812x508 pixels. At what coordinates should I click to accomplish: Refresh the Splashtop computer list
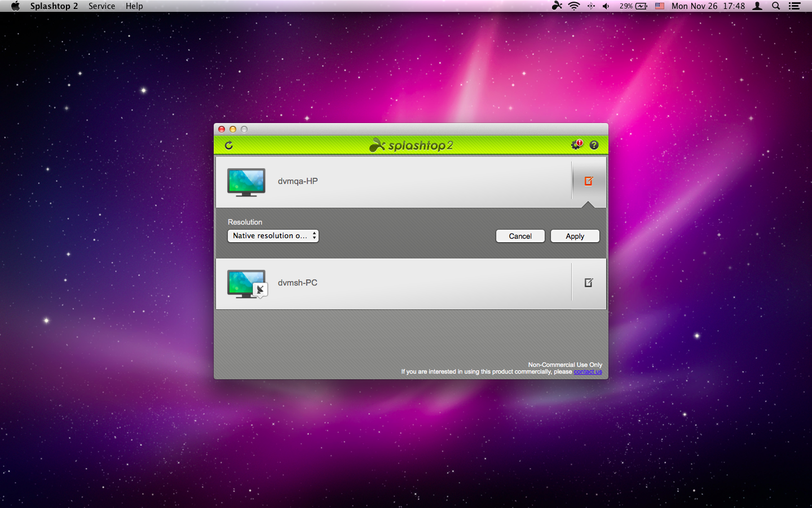tap(229, 145)
